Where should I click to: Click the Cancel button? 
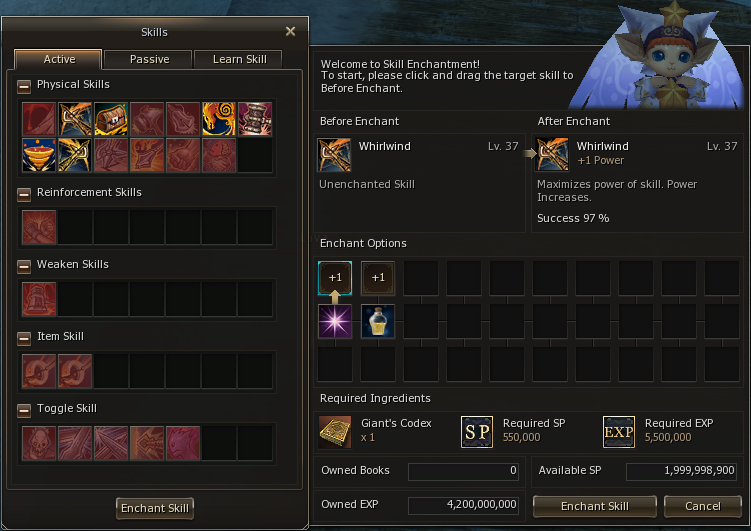point(703,506)
